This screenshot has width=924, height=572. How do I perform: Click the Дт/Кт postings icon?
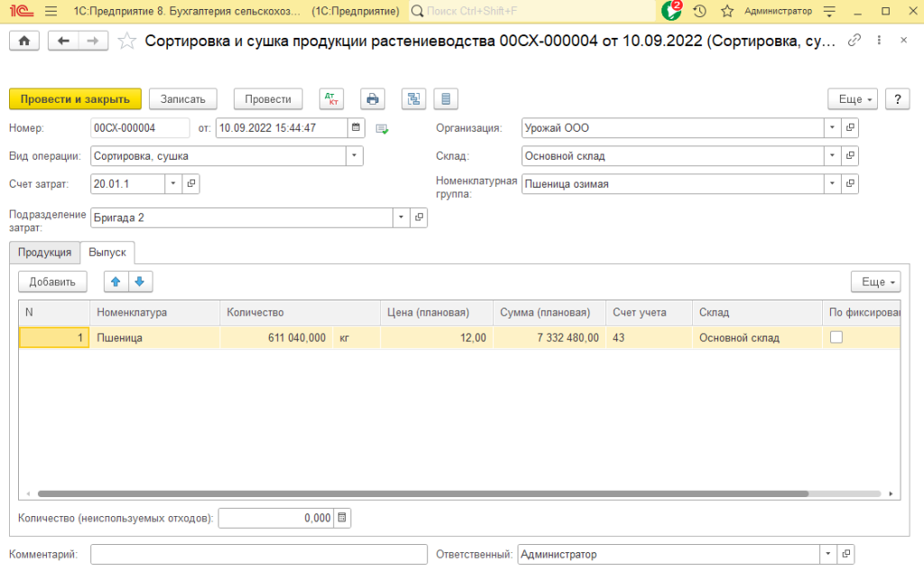(331, 99)
